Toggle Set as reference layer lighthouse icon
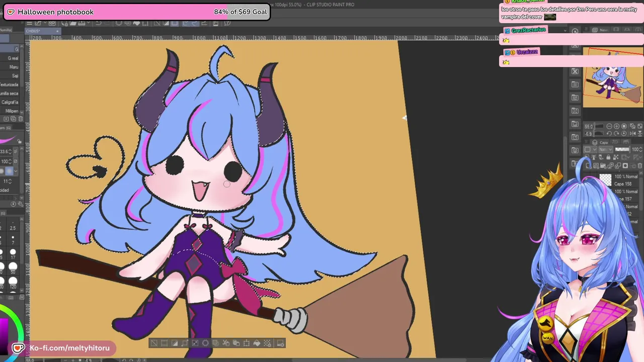This screenshot has height=362, width=644. point(594,157)
